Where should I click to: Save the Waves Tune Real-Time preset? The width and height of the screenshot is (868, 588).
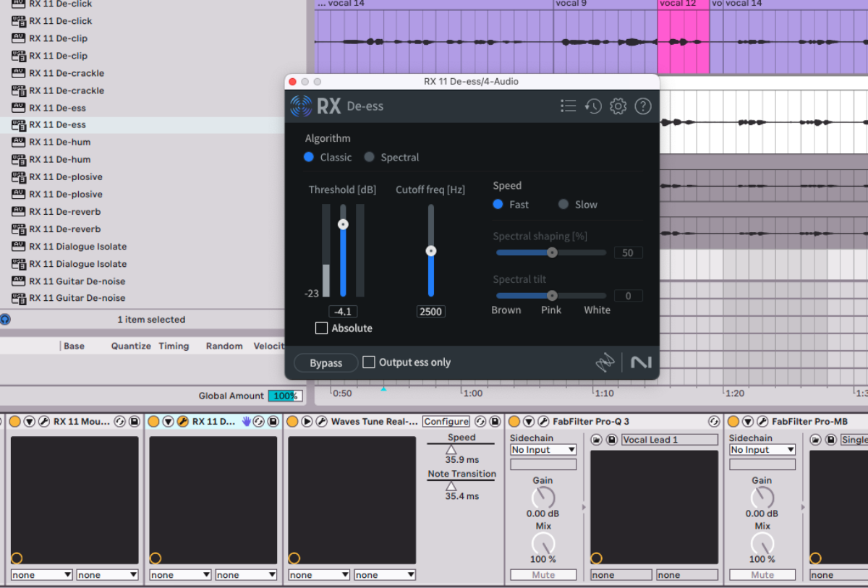(x=495, y=422)
